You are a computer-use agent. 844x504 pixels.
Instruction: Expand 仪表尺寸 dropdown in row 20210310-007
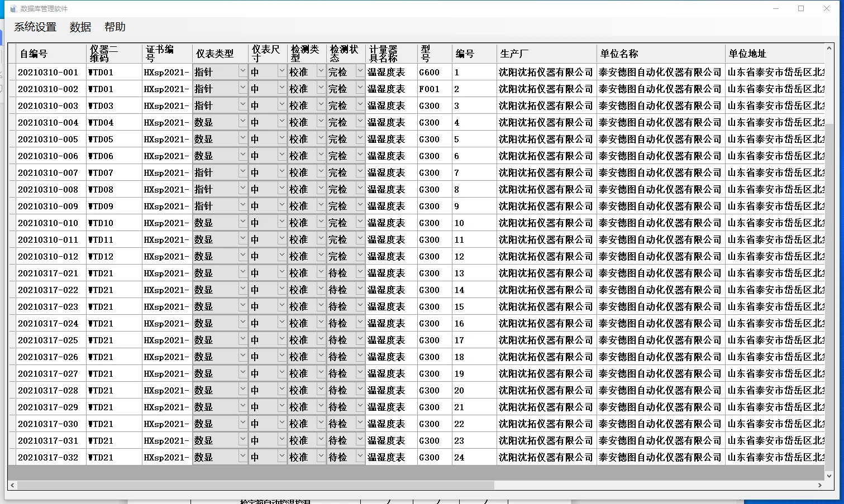282,172
